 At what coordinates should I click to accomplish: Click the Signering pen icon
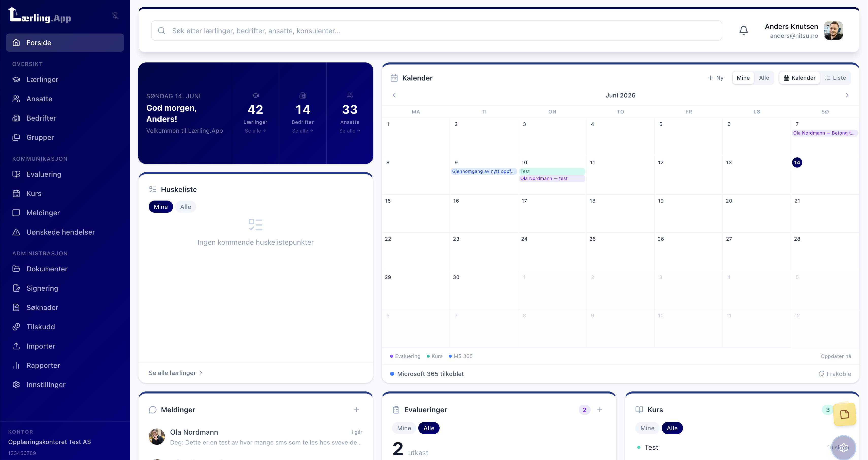pyautogui.click(x=16, y=288)
